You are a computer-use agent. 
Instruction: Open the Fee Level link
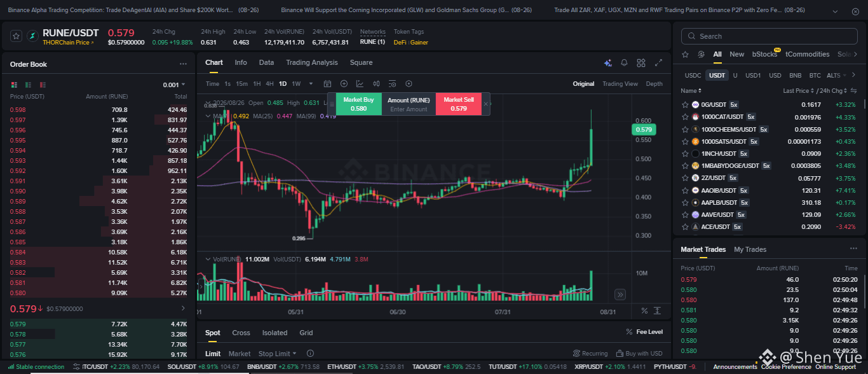(645, 332)
